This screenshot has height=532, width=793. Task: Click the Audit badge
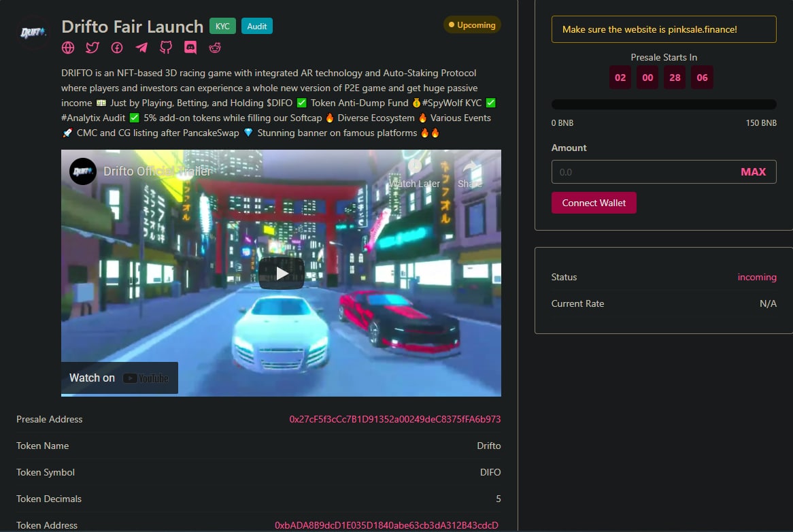pyautogui.click(x=257, y=26)
